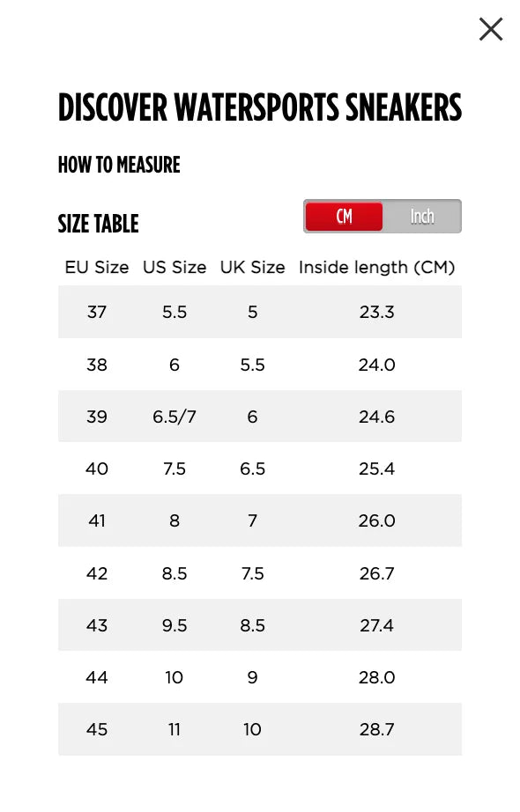Switch the size table to Inch units
520x812 pixels.
[422, 216]
